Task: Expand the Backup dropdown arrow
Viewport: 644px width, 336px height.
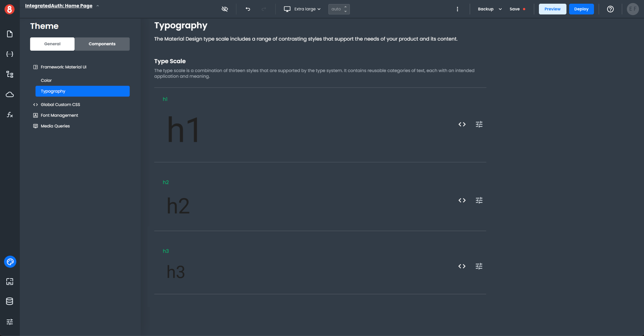Action: 500,9
